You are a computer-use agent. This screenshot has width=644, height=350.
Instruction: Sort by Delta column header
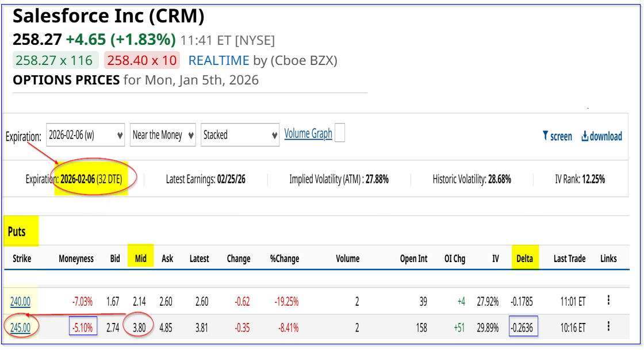524,259
